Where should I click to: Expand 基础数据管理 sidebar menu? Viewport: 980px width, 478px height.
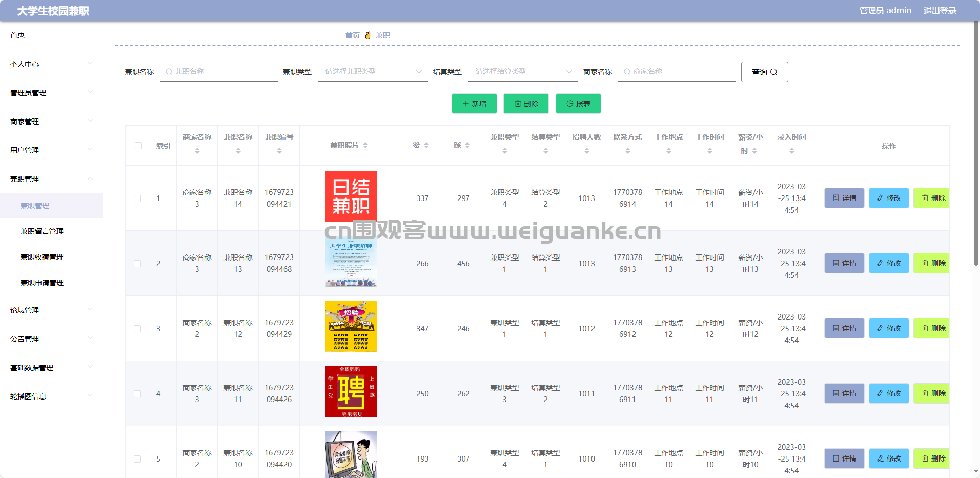[51, 368]
